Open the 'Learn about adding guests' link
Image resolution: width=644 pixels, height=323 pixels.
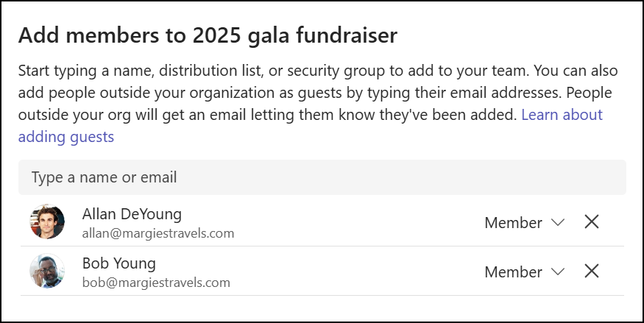click(x=562, y=115)
